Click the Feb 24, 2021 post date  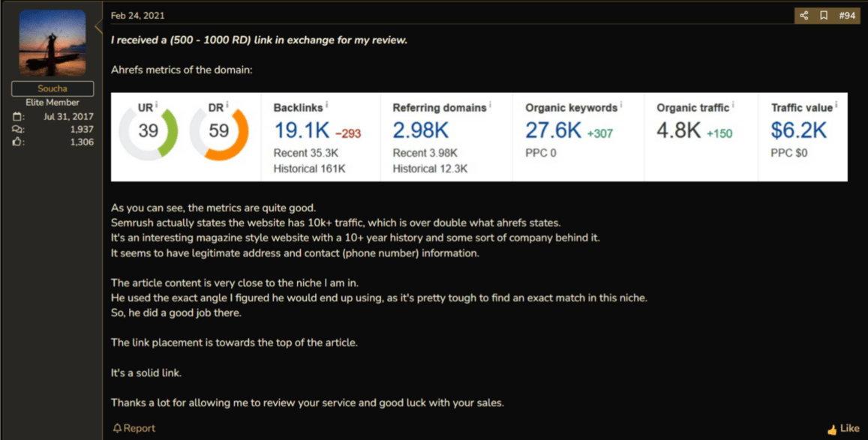click(137, 16)
